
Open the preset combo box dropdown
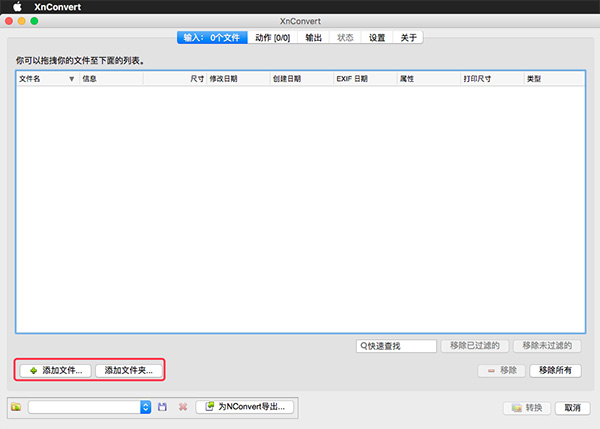[145, 407]
